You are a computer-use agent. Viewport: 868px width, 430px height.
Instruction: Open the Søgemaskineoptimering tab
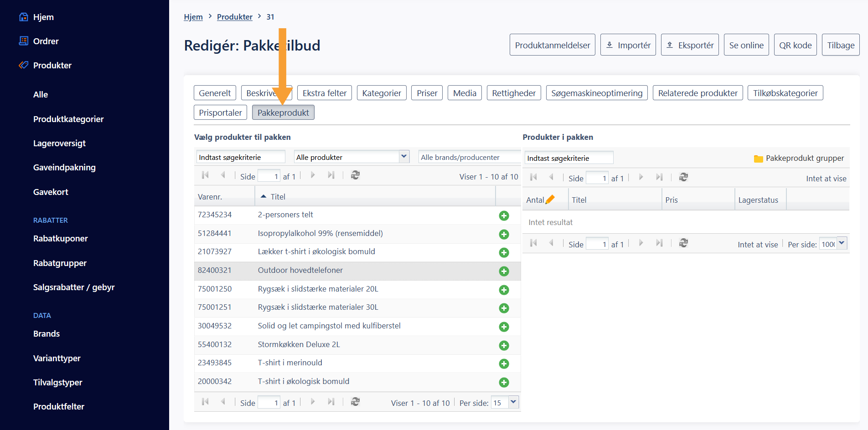coord(596,93)
